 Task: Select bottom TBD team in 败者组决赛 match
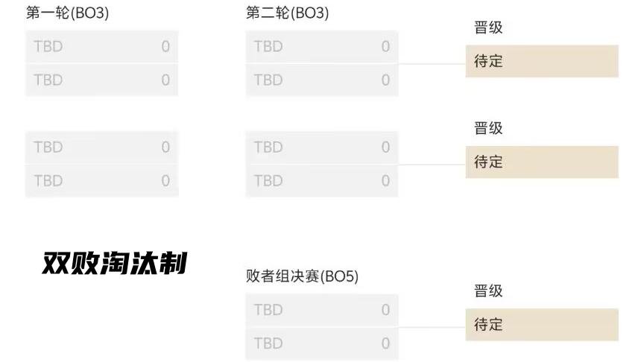(321, 343)
